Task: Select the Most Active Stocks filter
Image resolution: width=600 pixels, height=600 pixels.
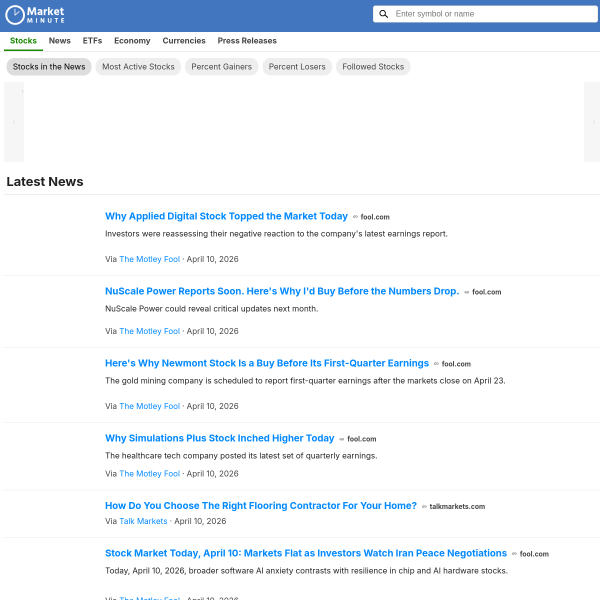Action: tap(138, 67)
